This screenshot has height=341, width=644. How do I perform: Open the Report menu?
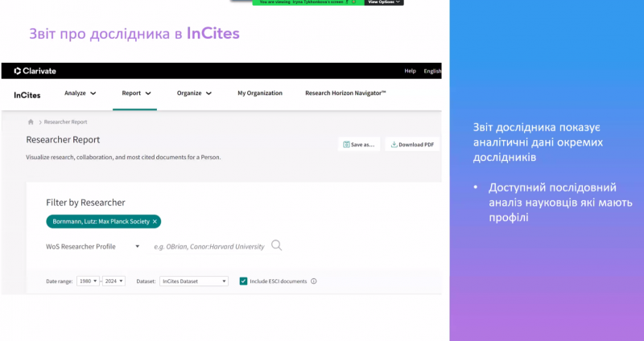[x=136, y=93]
